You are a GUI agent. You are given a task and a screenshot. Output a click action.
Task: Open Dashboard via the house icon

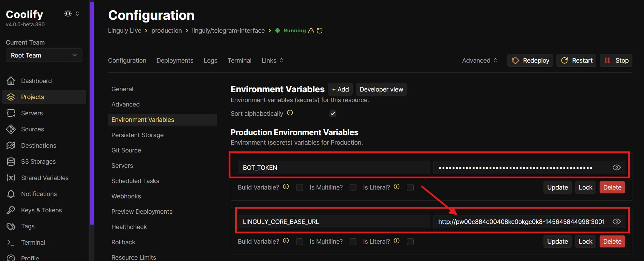pyautogui.click(x=11, y=81)
